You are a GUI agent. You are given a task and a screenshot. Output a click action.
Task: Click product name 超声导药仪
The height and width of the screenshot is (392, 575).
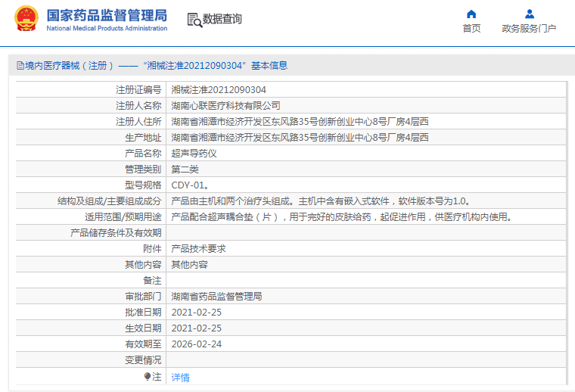[194, 154]
